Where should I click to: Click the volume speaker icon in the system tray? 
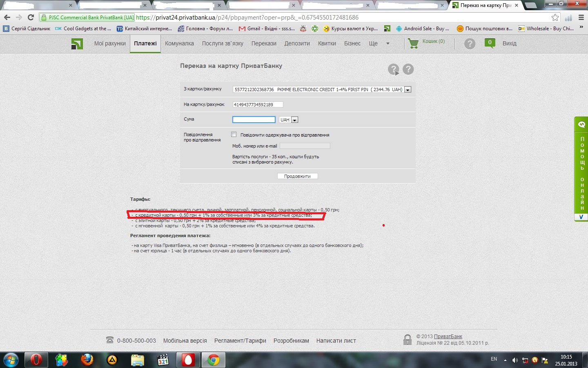point(515,360)
